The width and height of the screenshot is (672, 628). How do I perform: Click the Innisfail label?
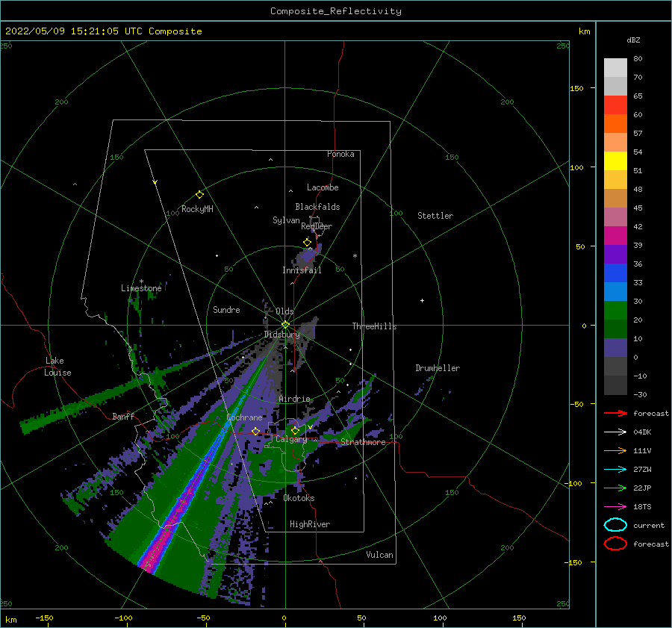click(302, 270)
